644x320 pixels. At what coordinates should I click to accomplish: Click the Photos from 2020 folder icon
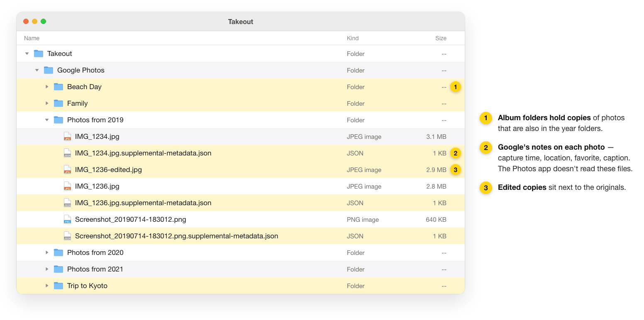pyautogui.click(x=59, y=252)
